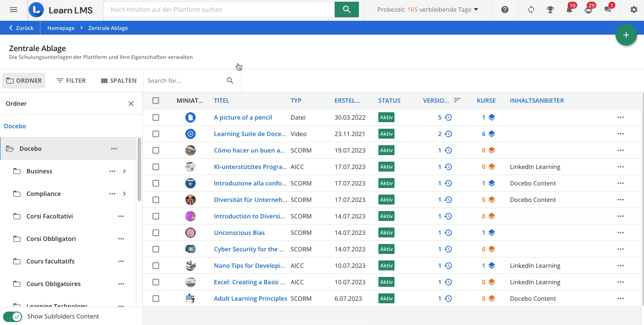Screen dimensions: 644x325
Task: Close the Ordner folder panel
Action: pos(131,104)
